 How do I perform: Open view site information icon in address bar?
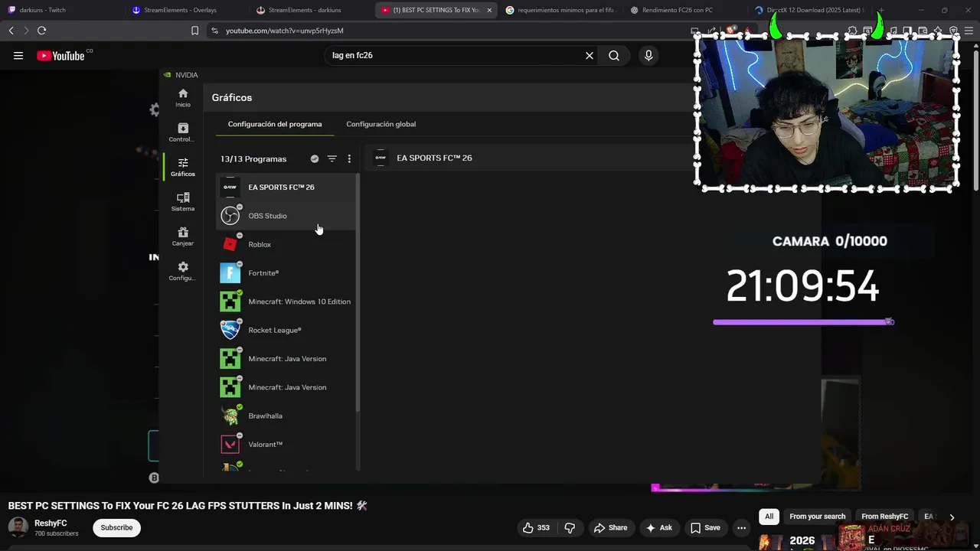[214, 31]
